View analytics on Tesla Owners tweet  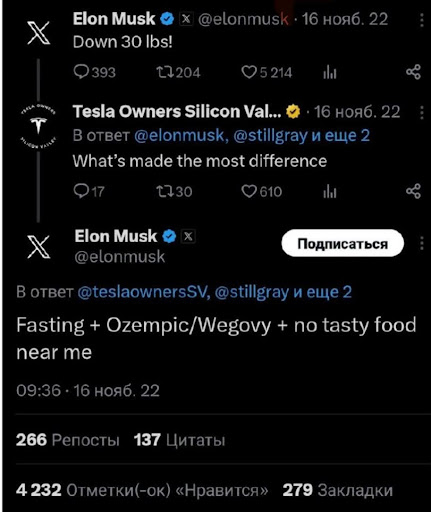(x=330, y=192)
